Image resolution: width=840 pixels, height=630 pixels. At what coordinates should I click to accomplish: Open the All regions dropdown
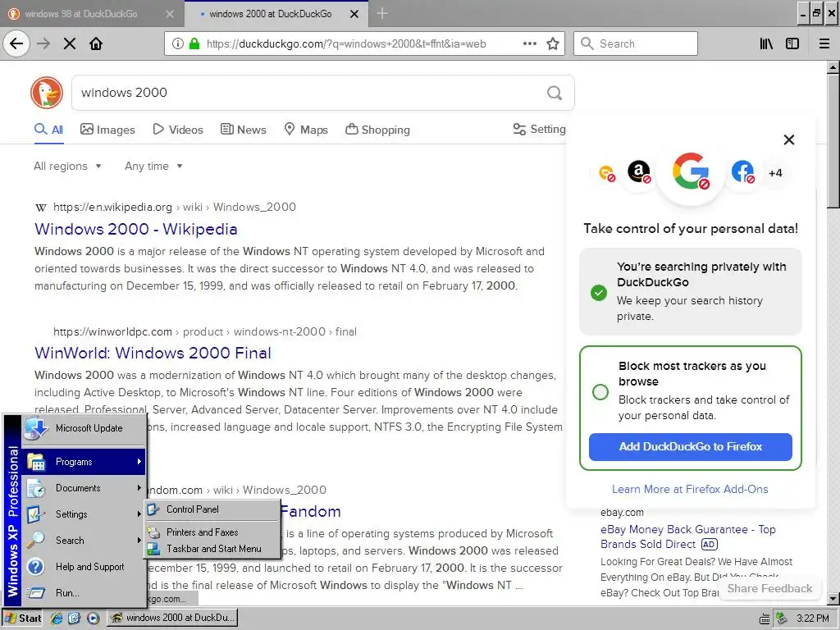67,166
